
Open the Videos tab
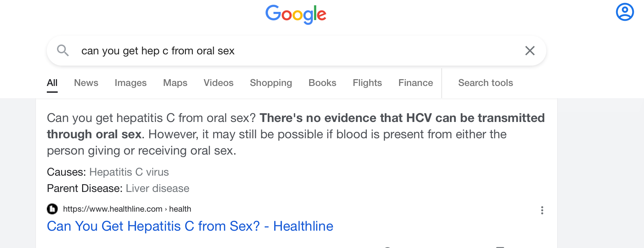(x=219, y=83)
